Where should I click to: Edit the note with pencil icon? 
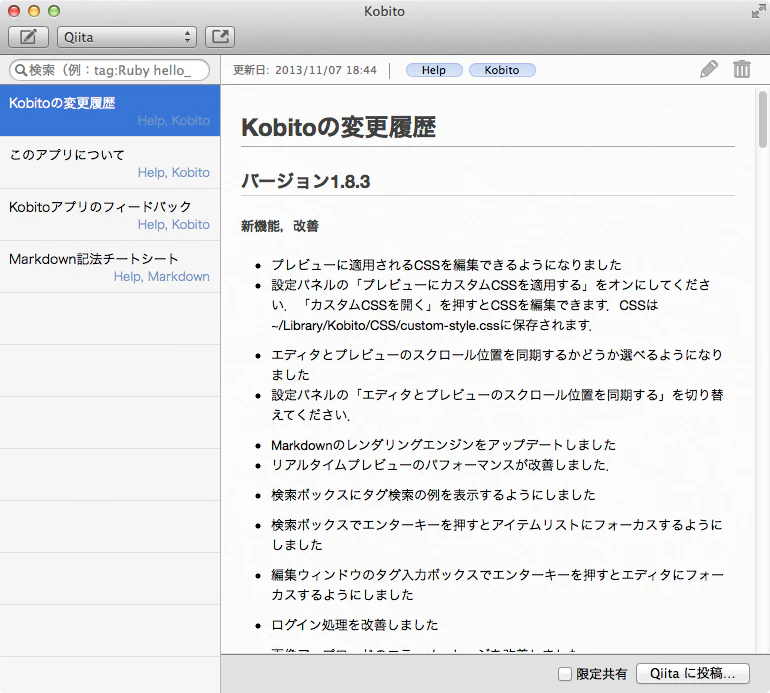pos(709,69)
